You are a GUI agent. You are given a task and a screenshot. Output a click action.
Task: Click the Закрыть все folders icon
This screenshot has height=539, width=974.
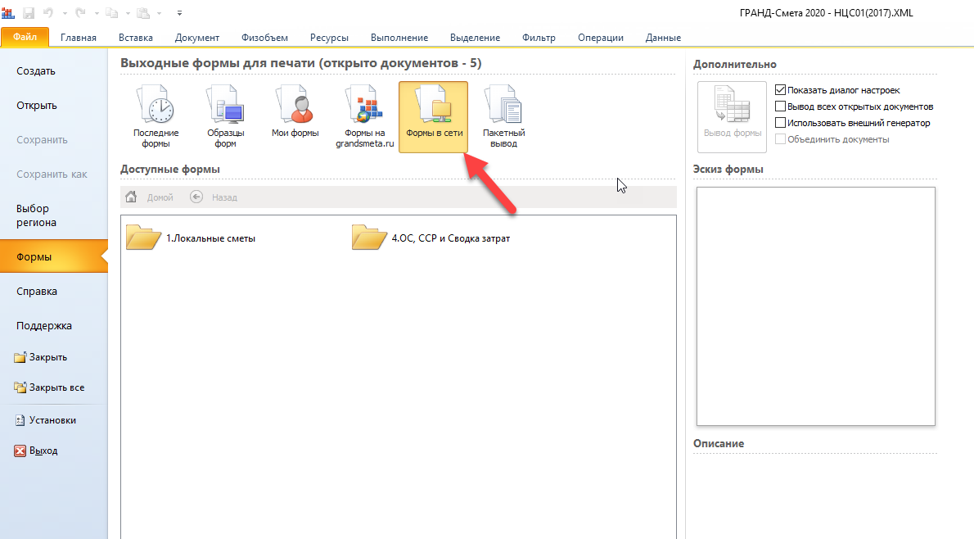click(20, 387)
